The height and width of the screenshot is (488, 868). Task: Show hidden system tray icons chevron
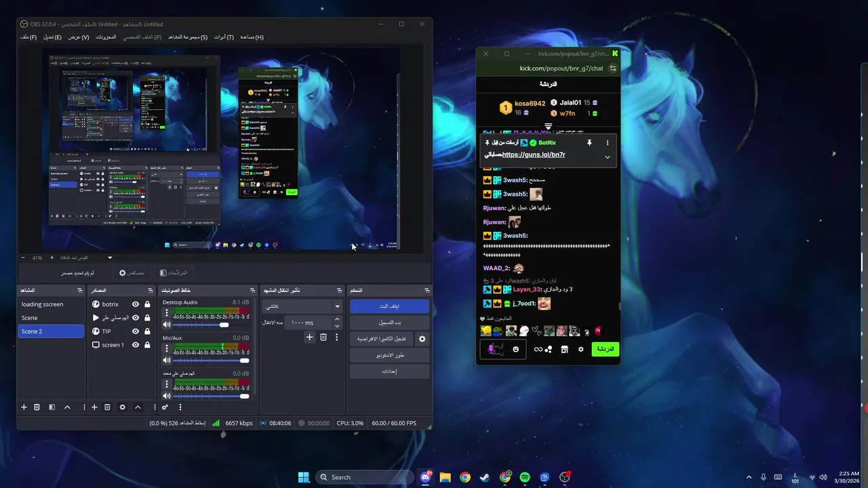[749, 477]
